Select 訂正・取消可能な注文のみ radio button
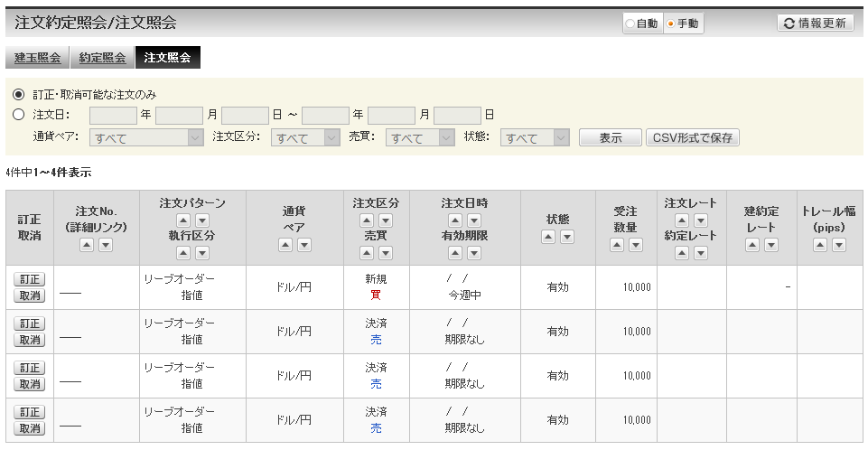The height and width of the screenshot is (450, 868). pyautogui.click(x=19, y=95)
